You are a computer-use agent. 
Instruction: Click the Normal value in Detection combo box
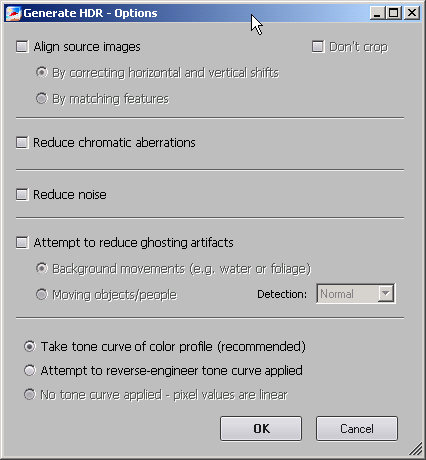coord(337,294)
